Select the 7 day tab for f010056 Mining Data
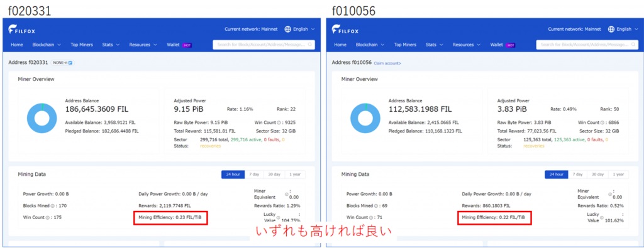This screenshot has height=248, width=644. pyautogui.click(x=577, y=174)
